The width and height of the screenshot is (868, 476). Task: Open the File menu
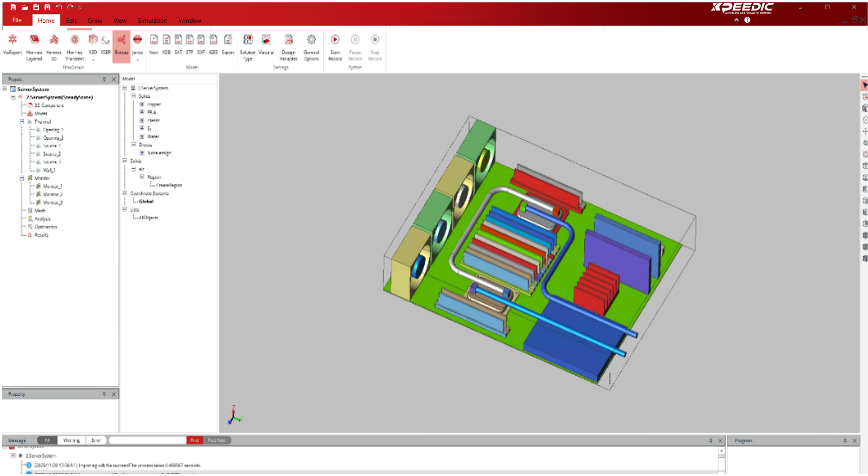pos(17,21)
